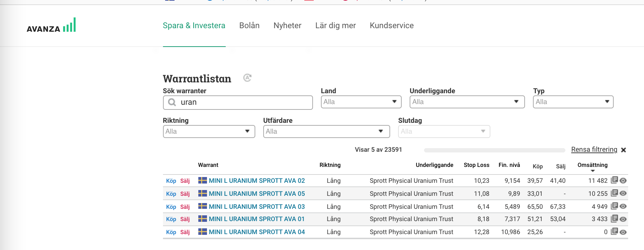Click Köp for MINI L URANIUM SPROTT AVA 03
The image size is (644, 250).
pyautogui.click(x=171, y=207)
